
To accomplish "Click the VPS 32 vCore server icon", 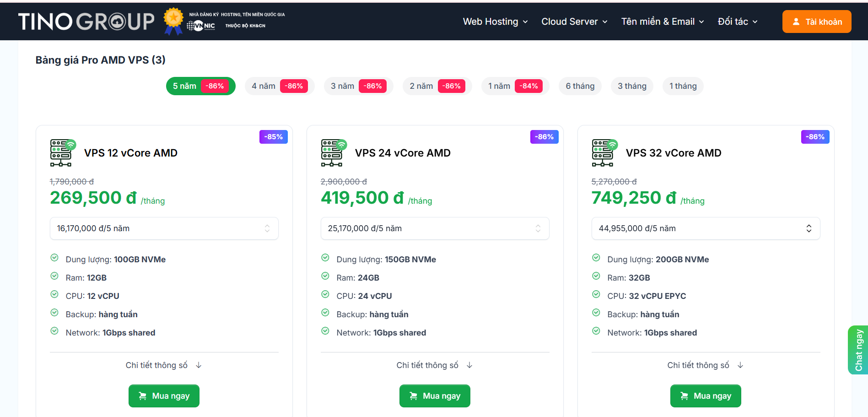I will 604,153.
